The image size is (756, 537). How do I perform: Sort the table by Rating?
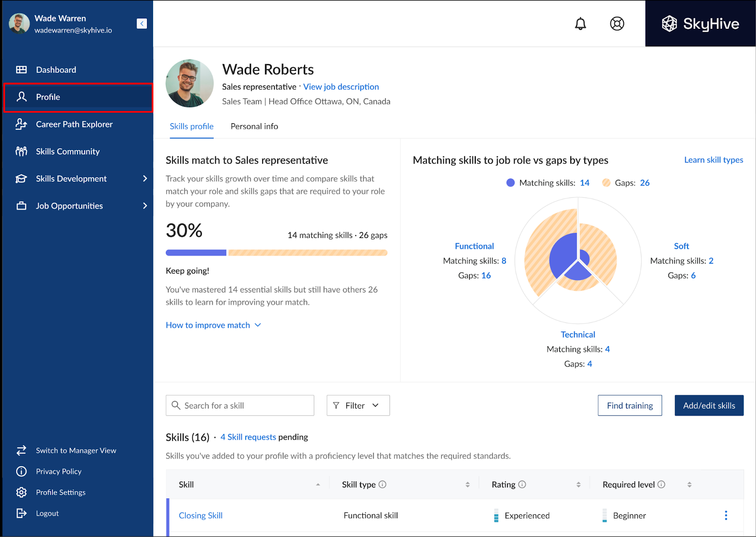(x=578, y=485)
